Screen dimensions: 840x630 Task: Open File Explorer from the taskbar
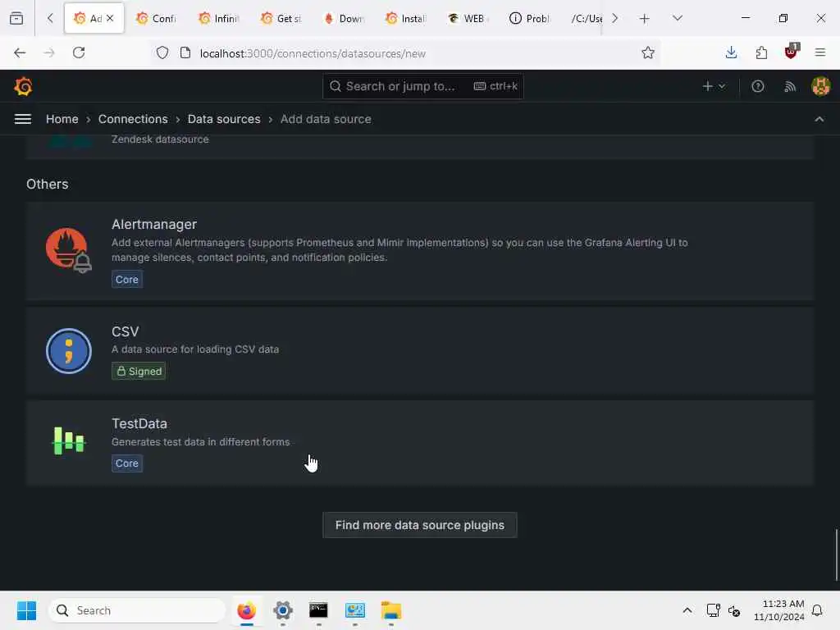coord(391,610)
